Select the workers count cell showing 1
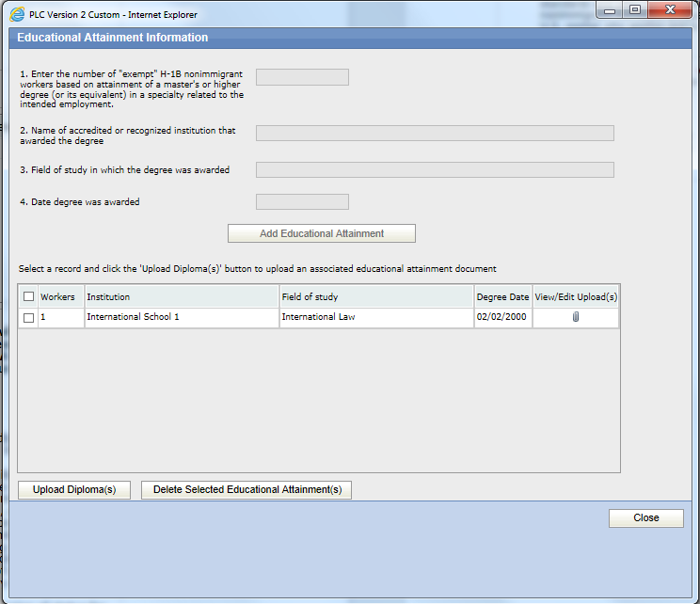Image resolution: width=700 pixels, height=604 pixels. pyautogui.click(x=61, y=317)
